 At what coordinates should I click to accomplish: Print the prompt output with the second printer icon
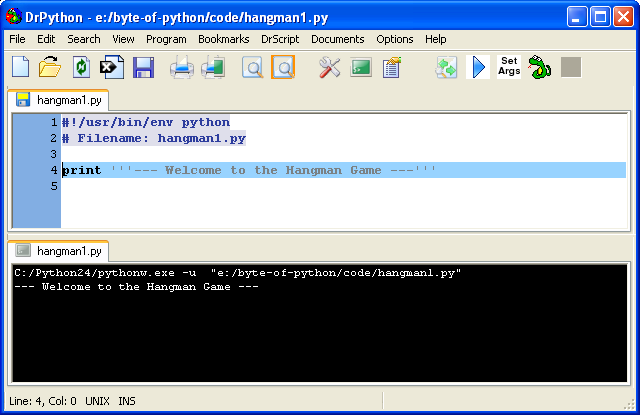[213, 67]
